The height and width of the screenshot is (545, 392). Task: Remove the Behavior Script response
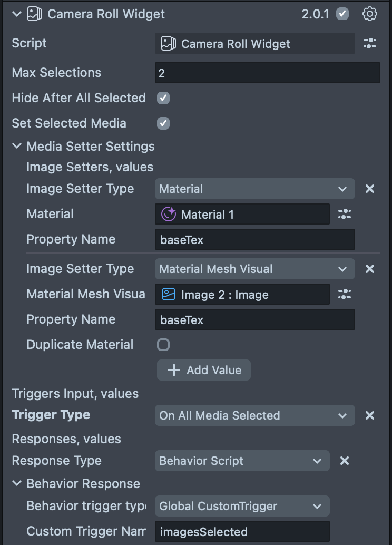[345, 461]
